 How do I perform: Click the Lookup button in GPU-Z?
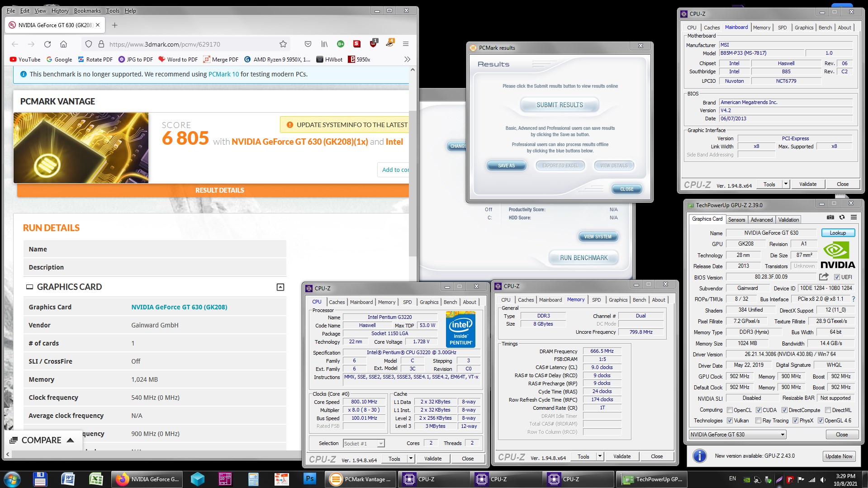pos(838,233)
